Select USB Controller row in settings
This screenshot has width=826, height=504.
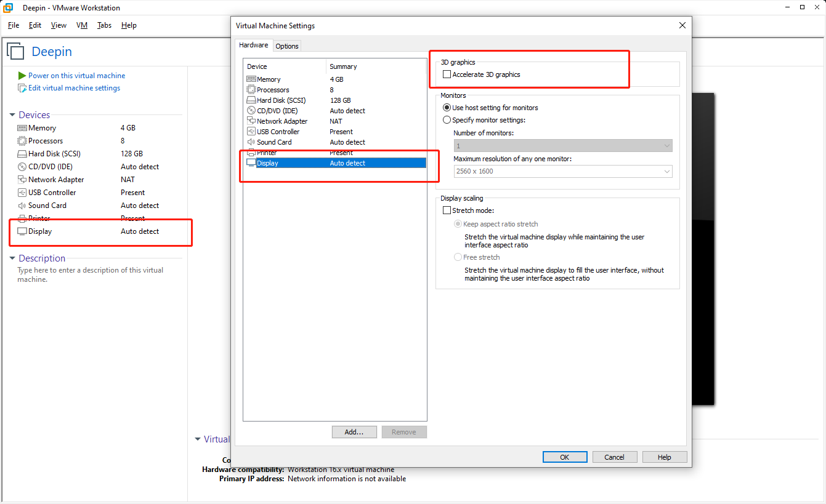335,132
